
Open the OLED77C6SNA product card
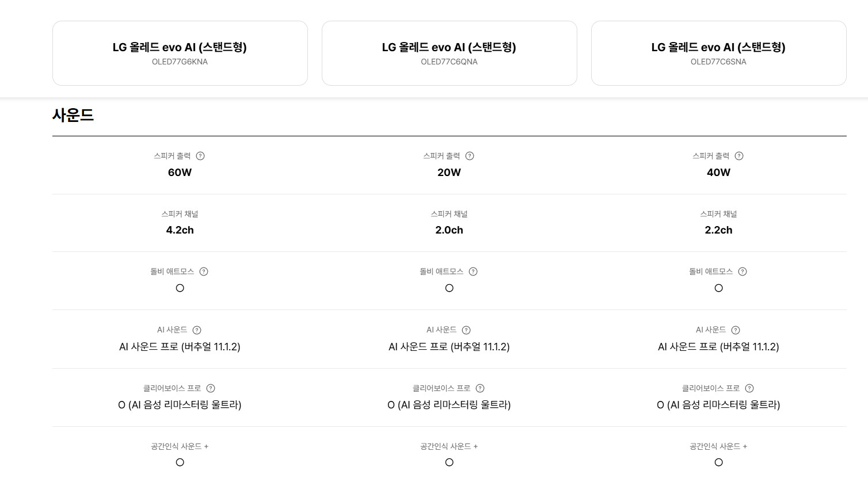[718, 53]
